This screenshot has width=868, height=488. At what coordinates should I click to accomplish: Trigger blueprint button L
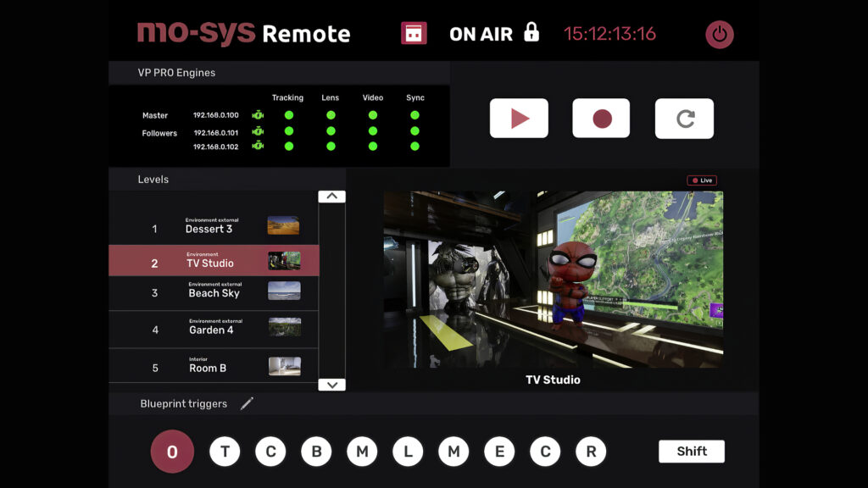pos(408,452)
